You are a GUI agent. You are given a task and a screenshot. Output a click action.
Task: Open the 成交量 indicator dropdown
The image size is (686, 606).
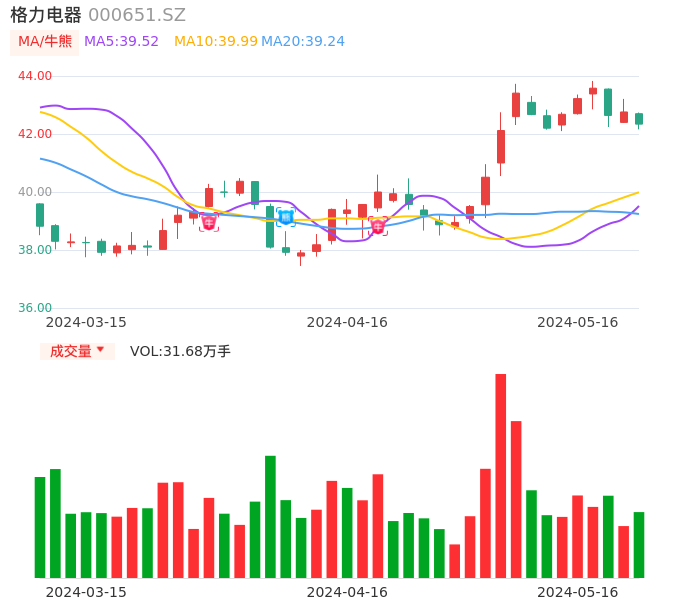tap(77, 351)
